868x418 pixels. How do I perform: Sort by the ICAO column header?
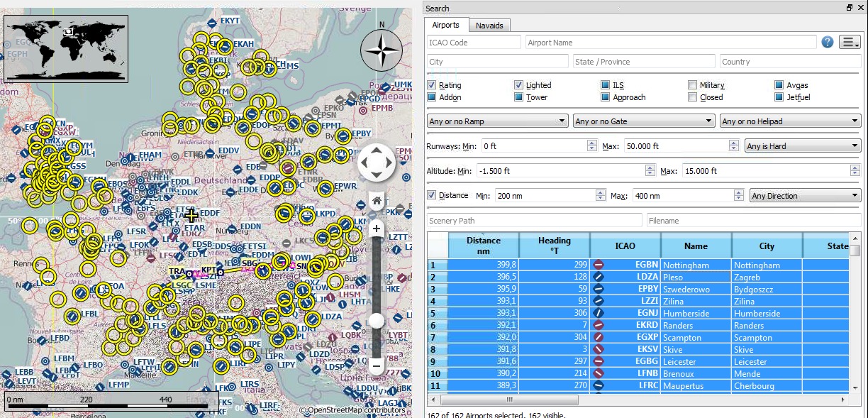point(625,246)
